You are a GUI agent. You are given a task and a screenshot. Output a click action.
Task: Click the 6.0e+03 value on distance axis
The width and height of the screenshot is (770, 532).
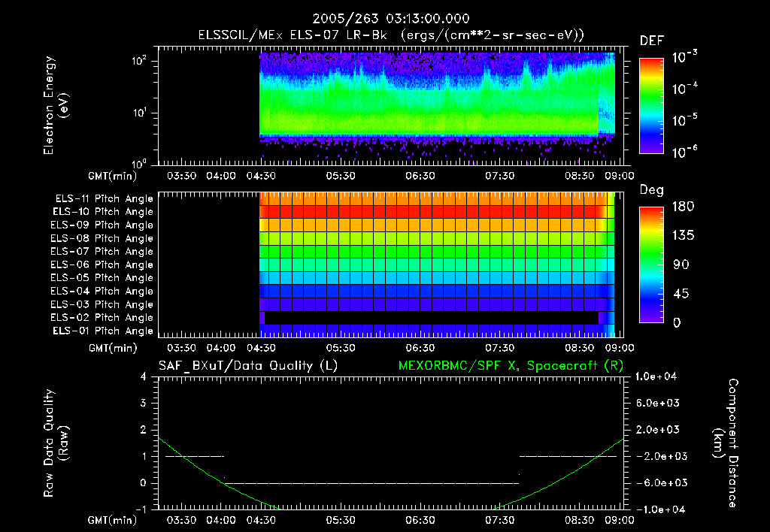coord(658,404)
